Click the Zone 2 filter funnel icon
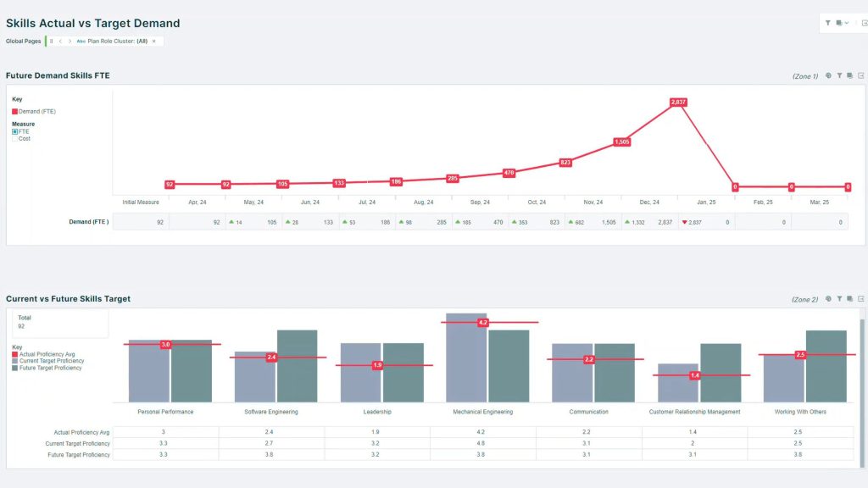This screenshot has height=488, width=868. pyautogui.click(x=839, y=299)
